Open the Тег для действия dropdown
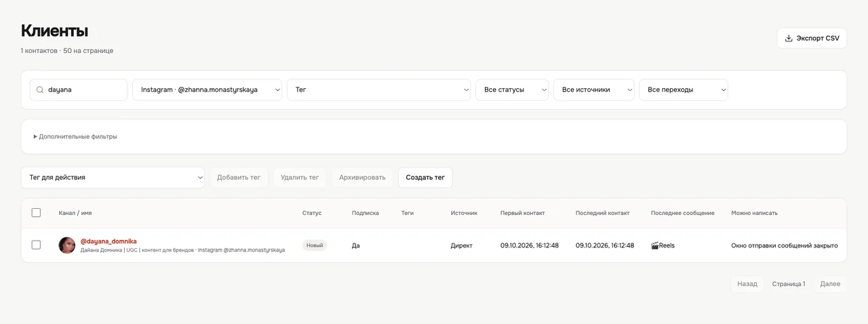This screenshot has height=324, width=868. pos(113,178)
